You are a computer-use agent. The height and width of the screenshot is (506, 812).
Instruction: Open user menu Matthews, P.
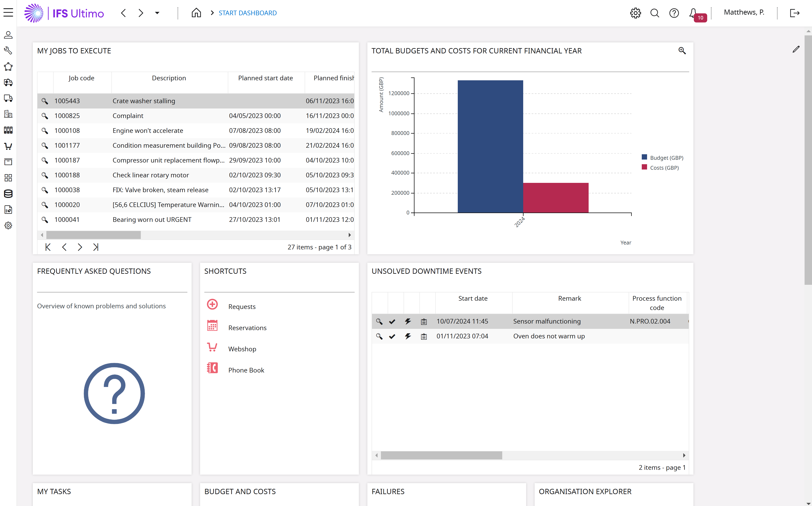(x=744, y=12)
